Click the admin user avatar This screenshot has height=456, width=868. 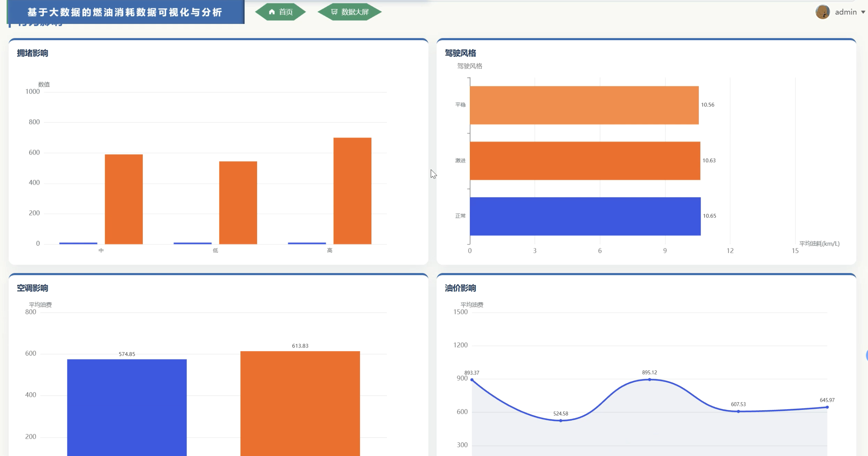tap(822, 12)
